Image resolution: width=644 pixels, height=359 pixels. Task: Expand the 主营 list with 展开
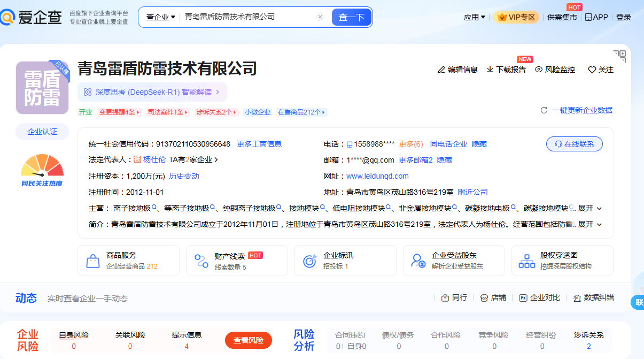[590, 208]
